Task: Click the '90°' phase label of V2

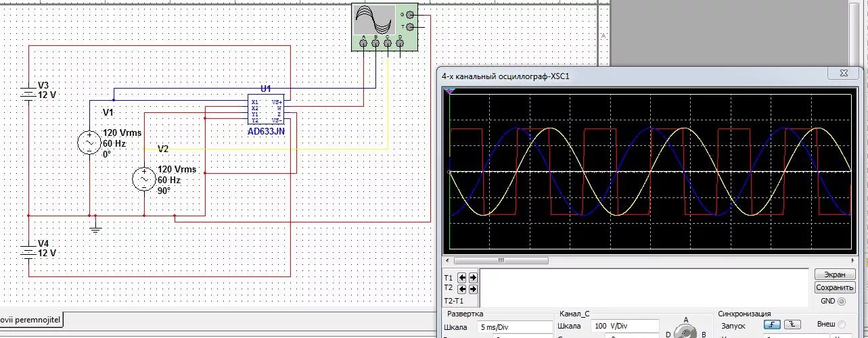Action: 164,191
